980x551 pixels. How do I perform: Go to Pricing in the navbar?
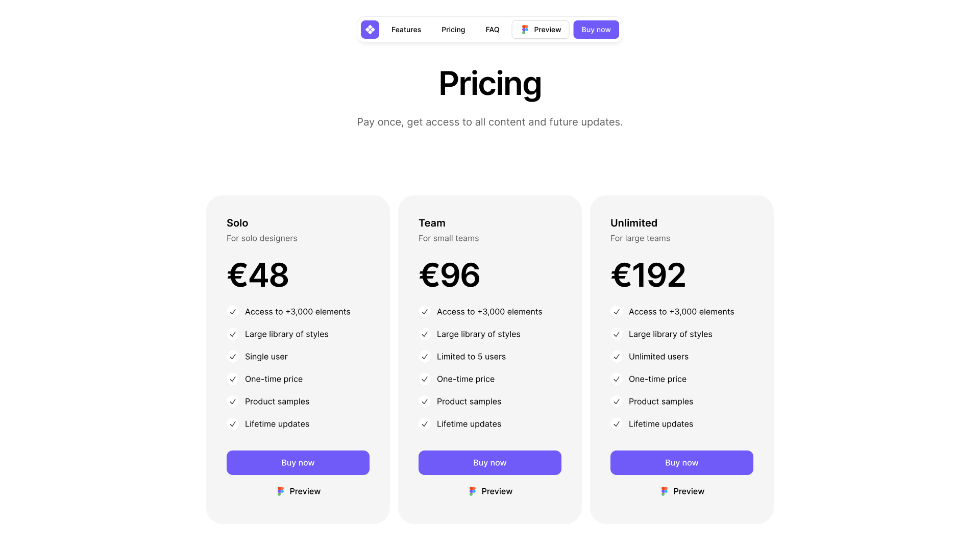pos(453,30)
